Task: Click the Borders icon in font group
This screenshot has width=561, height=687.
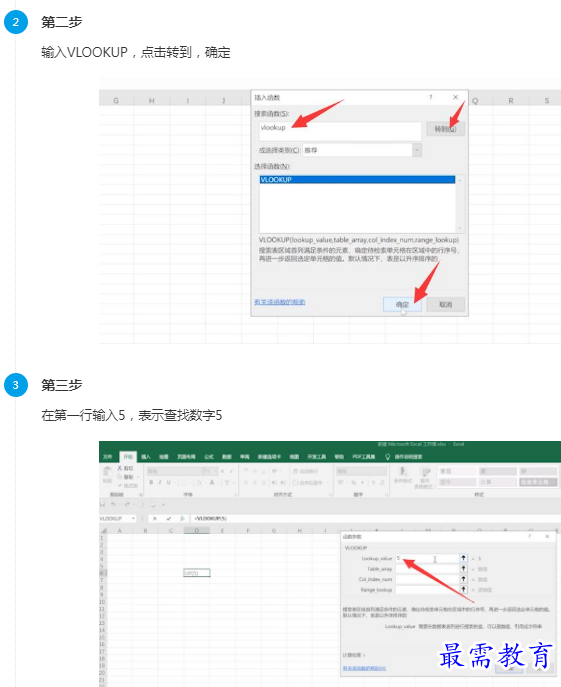Action: pyautogui.click(x=184, y=482)
